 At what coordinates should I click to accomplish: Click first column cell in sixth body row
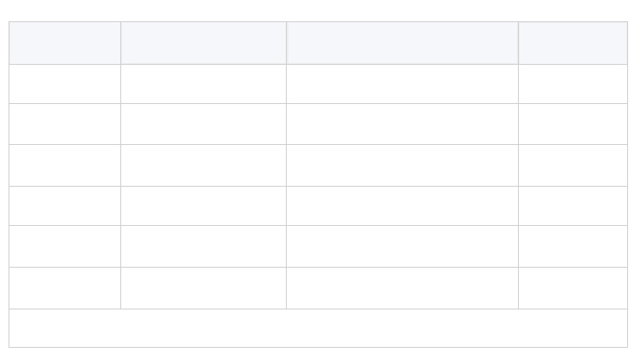tap(65, 288)
